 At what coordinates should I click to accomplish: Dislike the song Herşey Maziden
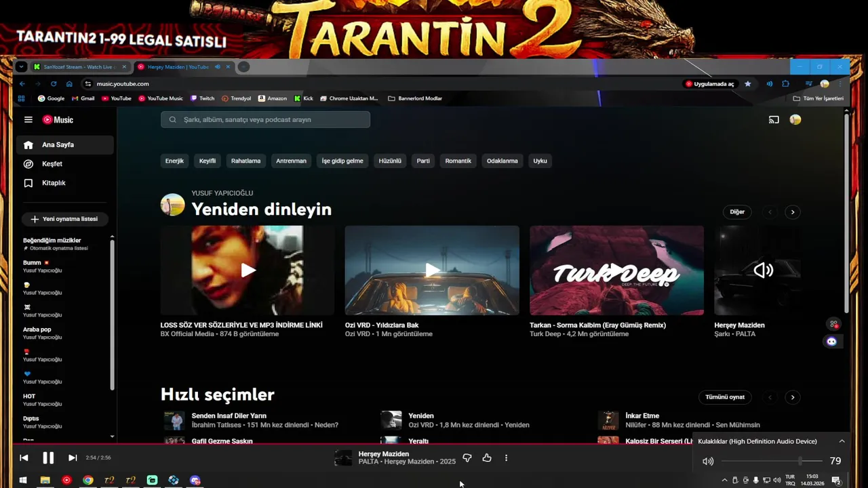coord(467,458)
